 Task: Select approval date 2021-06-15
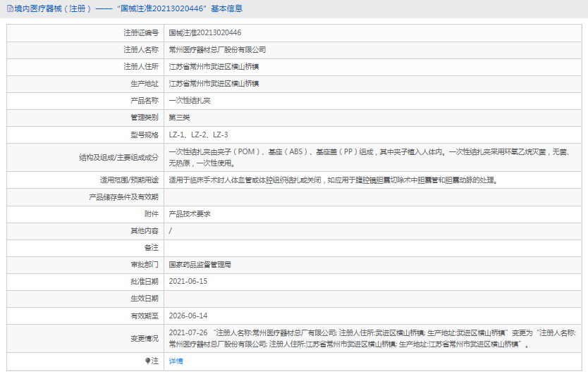point(188,282)
